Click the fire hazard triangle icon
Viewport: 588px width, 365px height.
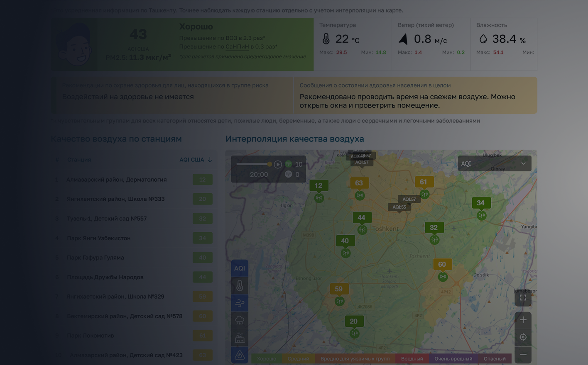click(x=240, y=355)
